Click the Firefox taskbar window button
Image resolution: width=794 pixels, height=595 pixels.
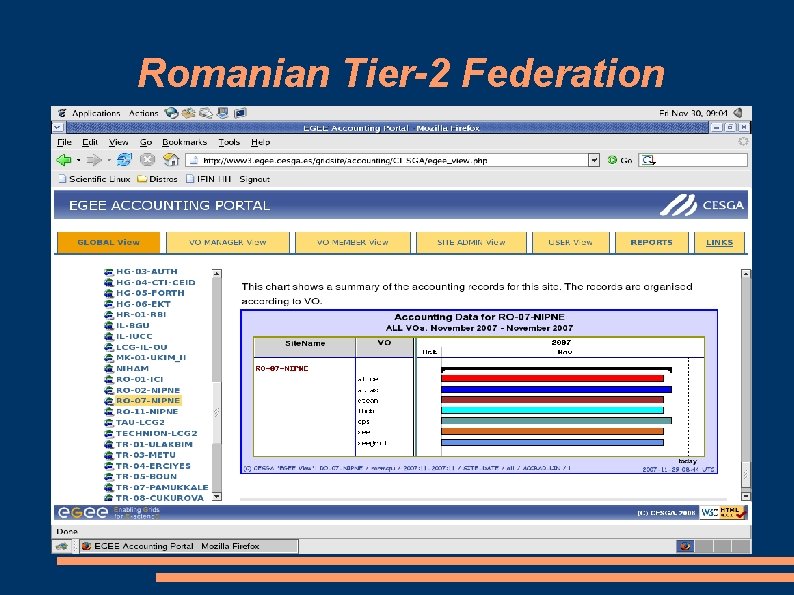click(188, 546)
